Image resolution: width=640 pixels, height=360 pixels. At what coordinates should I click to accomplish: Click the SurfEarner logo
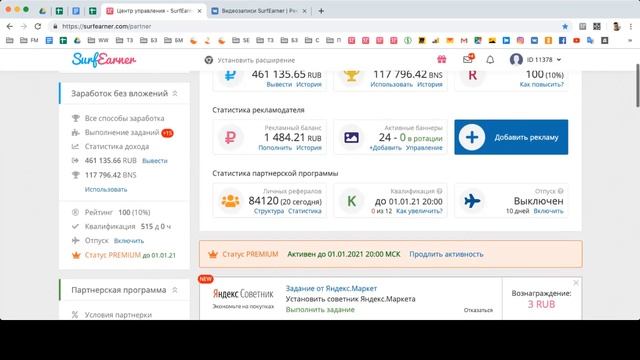point(104,60)
